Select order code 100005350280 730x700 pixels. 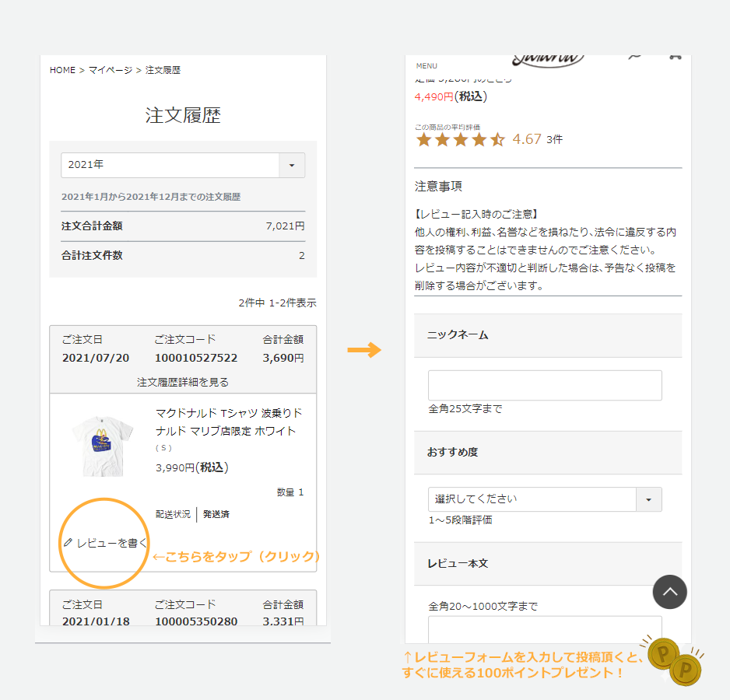[x=195, y=621]
